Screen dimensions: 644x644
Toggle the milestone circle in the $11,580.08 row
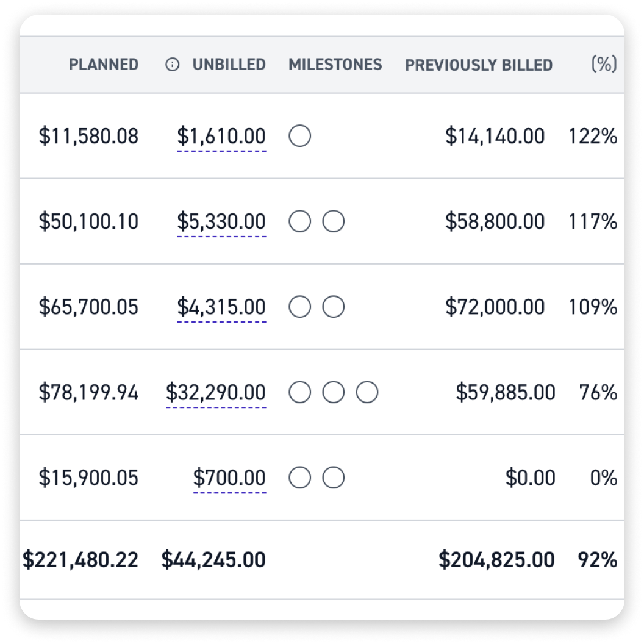(300, 136)
